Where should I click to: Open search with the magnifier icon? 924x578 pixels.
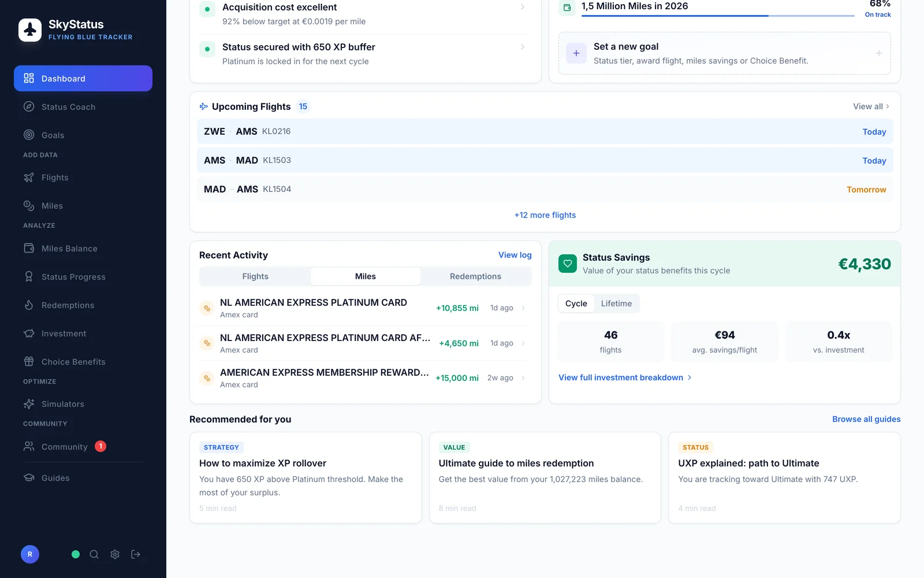click(x=94, y=554)
